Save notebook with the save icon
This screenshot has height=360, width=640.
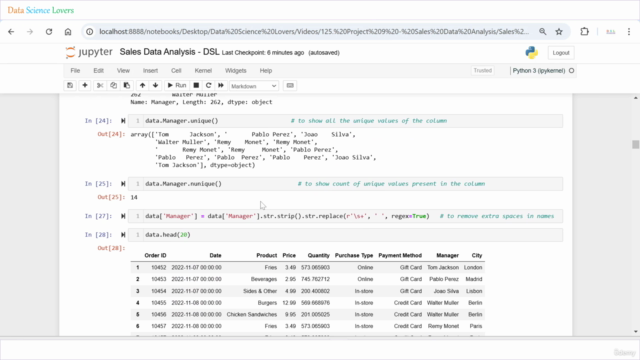pyautogui.click(x=70, y=85)
